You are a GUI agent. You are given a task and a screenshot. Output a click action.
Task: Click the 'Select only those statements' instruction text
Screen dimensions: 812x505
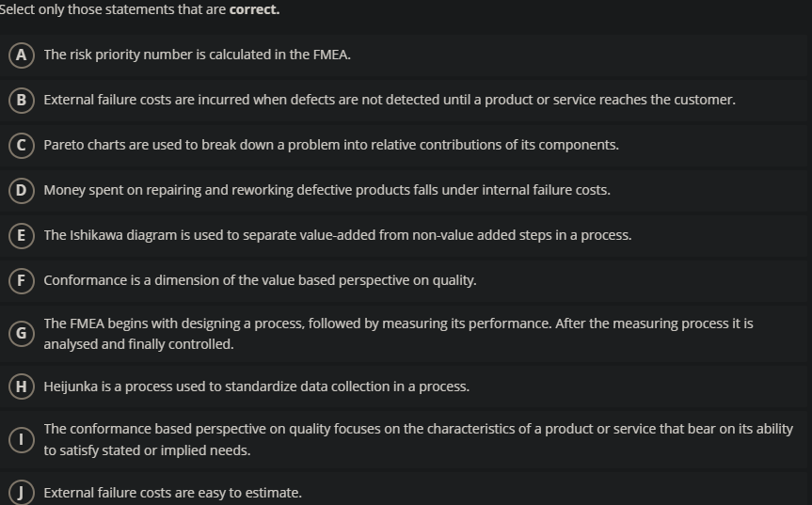click(x=139, y=9)
